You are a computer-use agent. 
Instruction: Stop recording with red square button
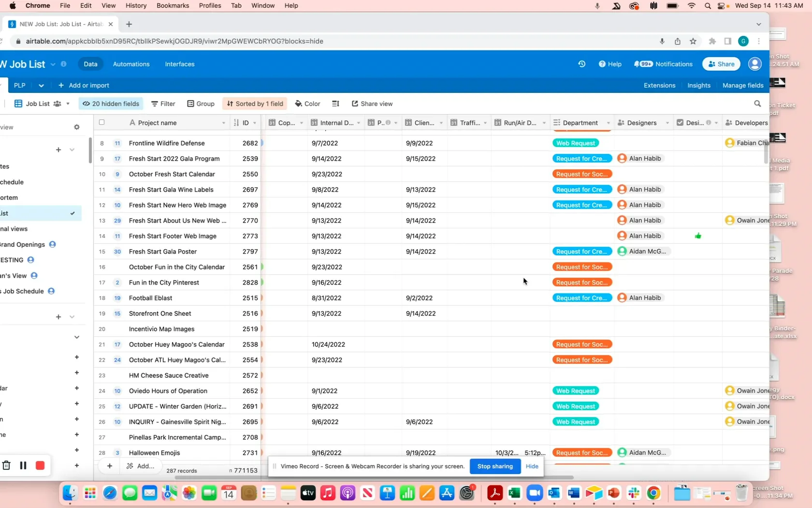click(40, 465)
